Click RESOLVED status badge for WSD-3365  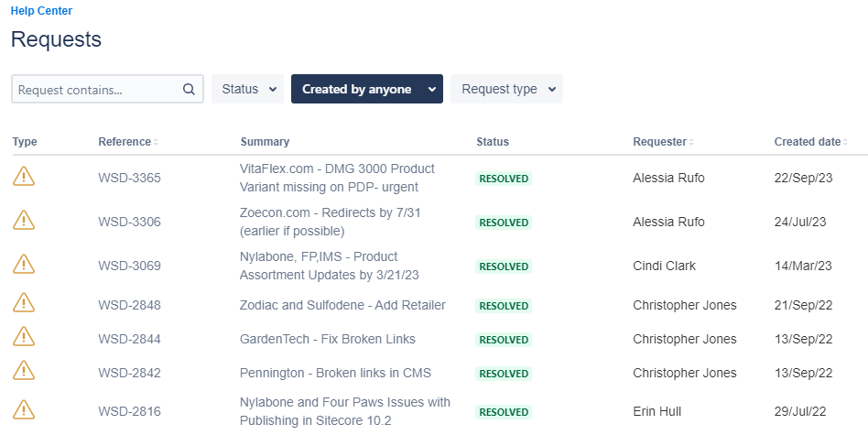[x=504, y=179]
